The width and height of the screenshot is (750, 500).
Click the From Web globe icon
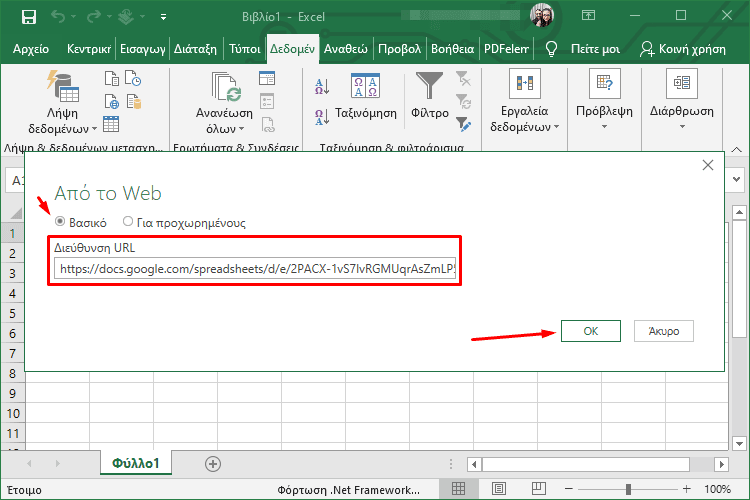click(x=112, y=101)
